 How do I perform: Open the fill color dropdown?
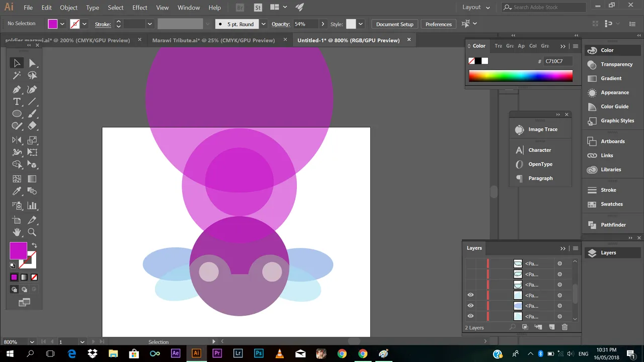[x=62, y=24]
